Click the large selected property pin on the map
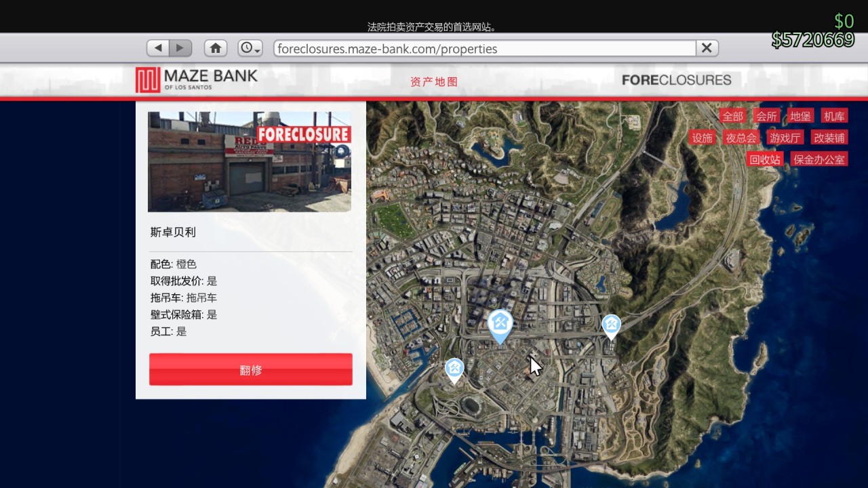The height and width of the screenshot is (488, 868). click(x=500, y=326)
